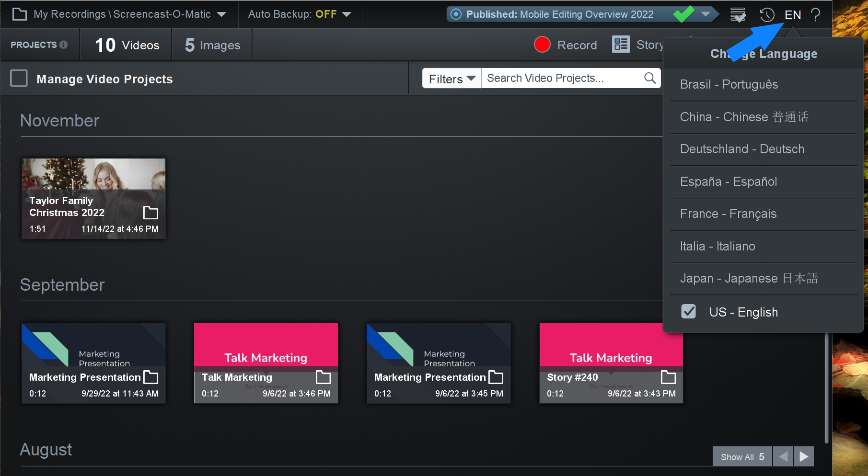
Task: Select Italia - Italiano language
Action: (764, 246)
